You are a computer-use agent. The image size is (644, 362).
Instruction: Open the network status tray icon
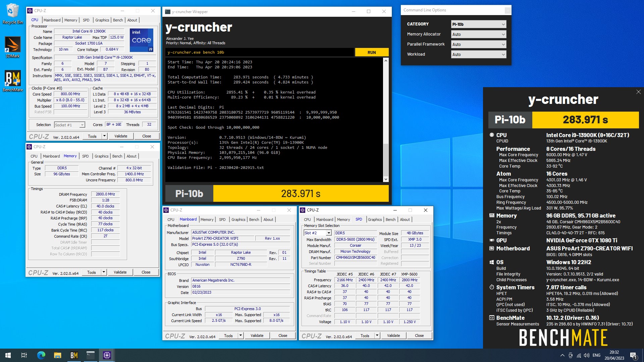click(579, 355)
